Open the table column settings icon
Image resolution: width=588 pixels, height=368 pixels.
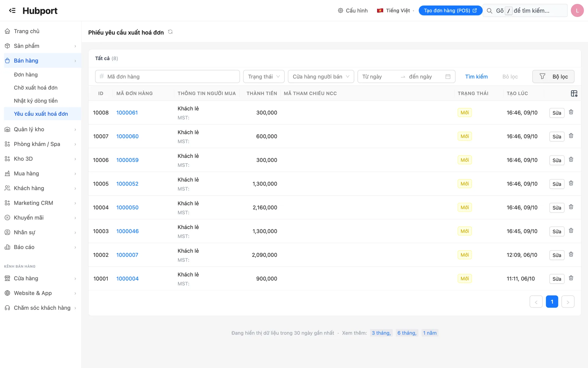(x=574, y=94)
